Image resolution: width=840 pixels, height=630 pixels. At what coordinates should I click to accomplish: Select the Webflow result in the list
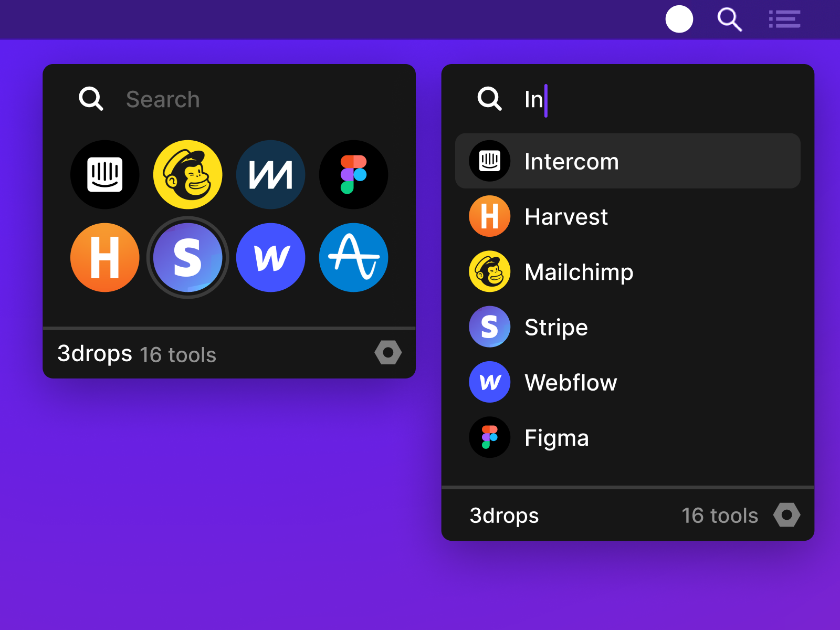628,382
